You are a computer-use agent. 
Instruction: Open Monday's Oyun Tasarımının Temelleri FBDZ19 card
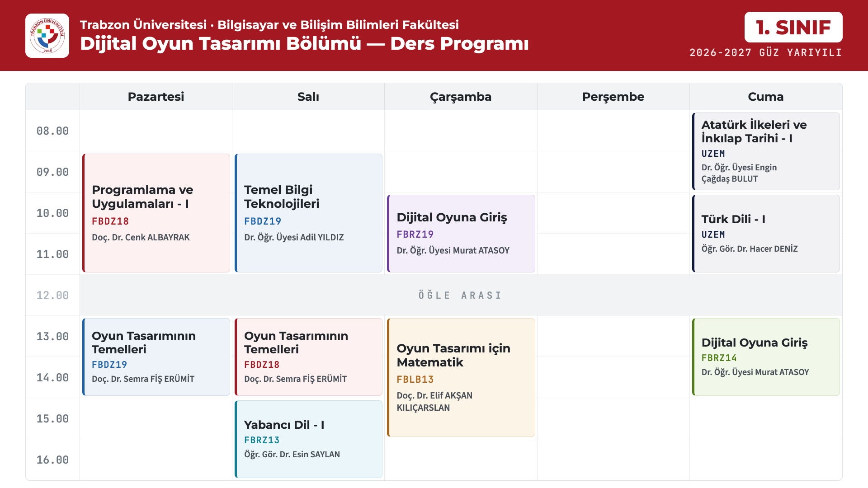156,357
